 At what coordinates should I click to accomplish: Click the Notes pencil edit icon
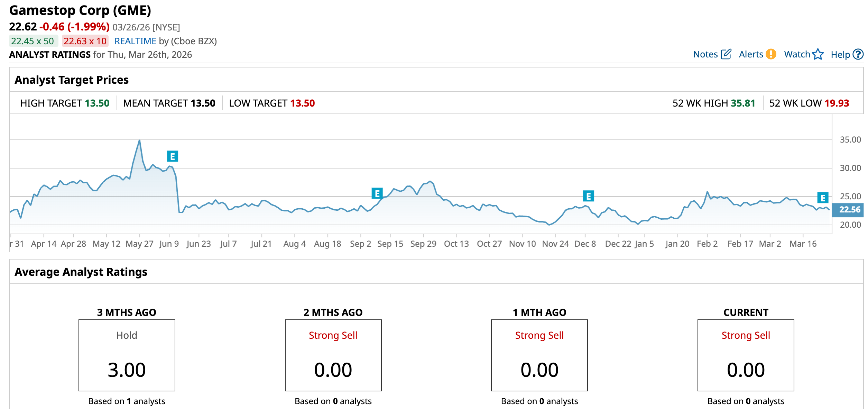(726, 54)
